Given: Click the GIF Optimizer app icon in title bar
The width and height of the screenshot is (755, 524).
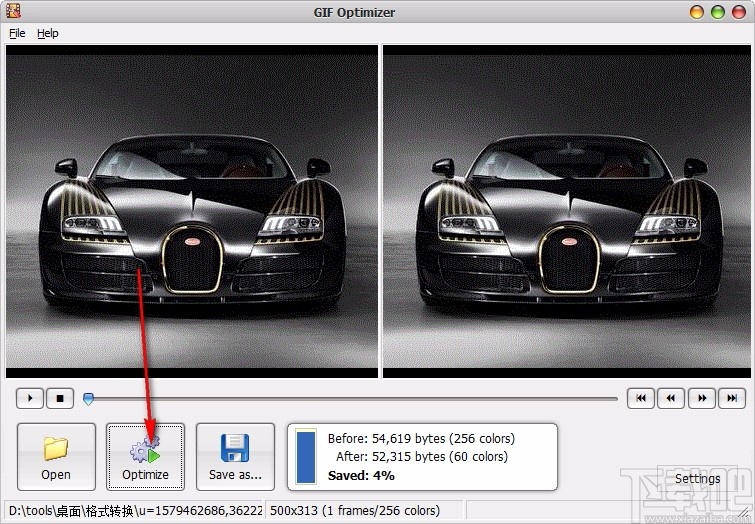Looking at the screenshot, I should (x=13, y=11).
